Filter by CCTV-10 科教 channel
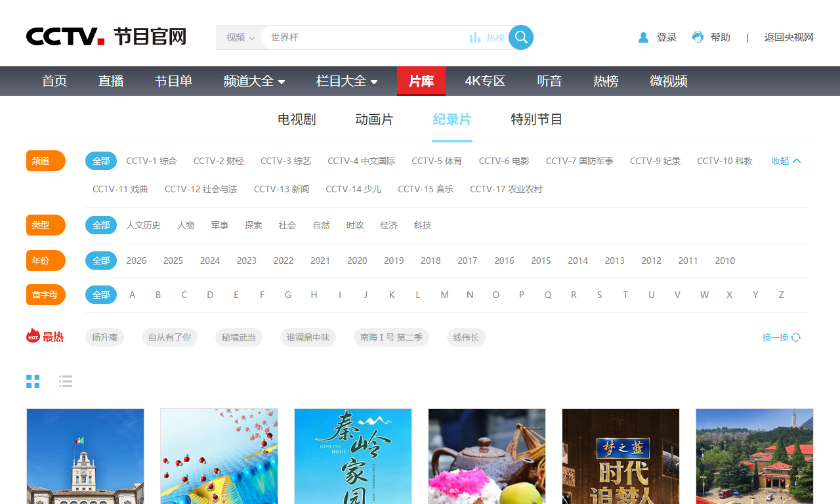Screen dimensions: 840x504 click(x=725, y=161)
